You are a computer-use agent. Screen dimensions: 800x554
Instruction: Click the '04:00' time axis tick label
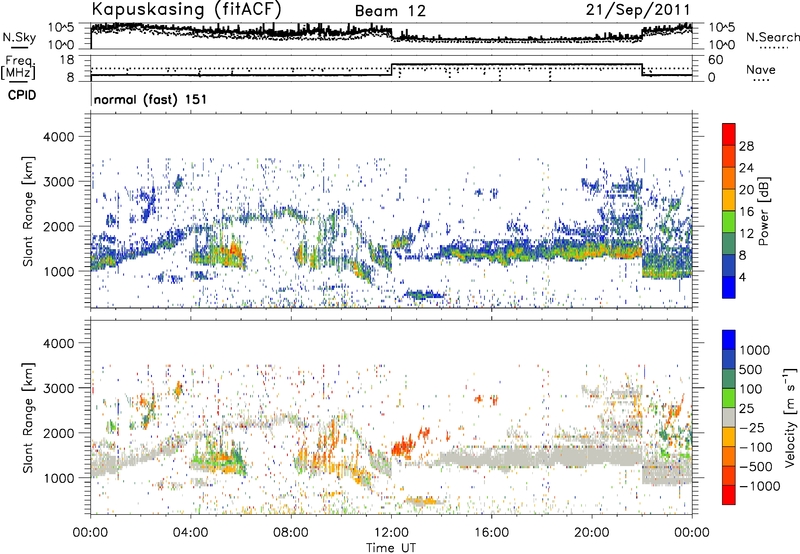tap(190, 533)
